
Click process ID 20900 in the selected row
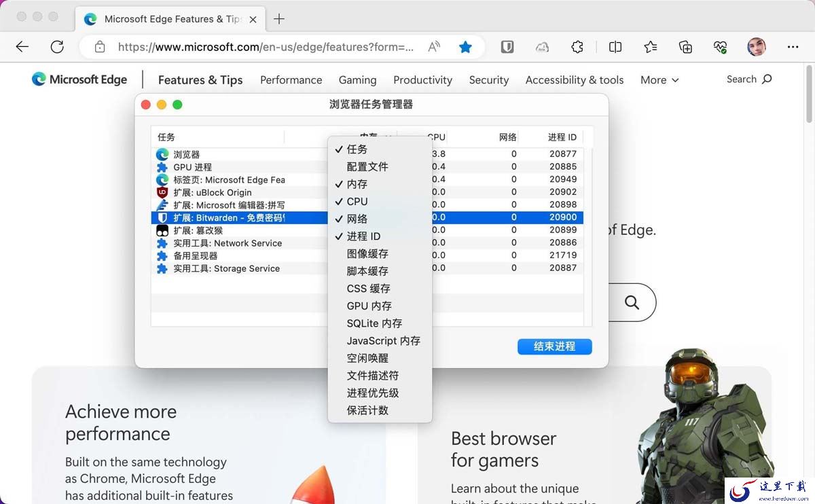point(563,217)
